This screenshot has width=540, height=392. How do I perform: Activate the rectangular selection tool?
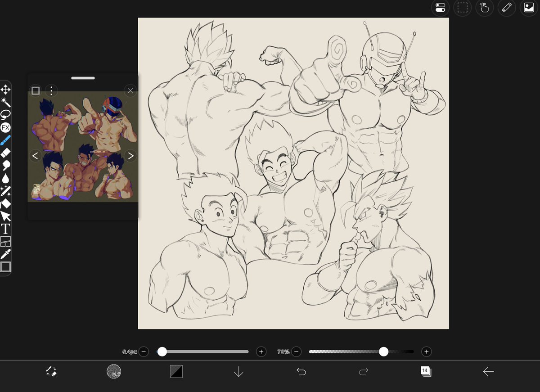[x=463, y=8]
